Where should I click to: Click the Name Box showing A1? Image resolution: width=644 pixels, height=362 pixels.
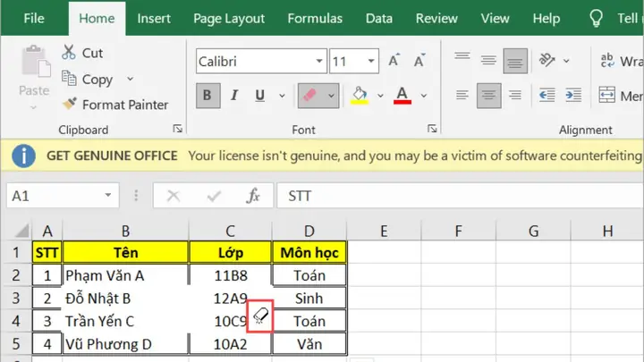(x=63, y=196)
